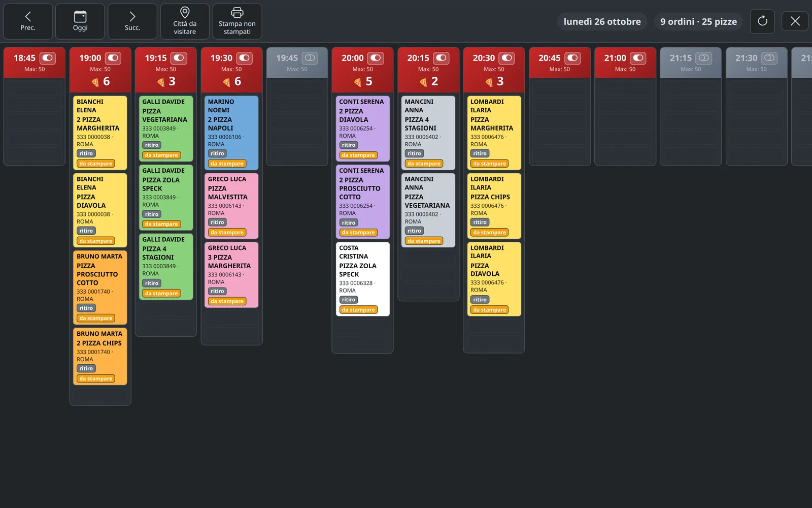Click 'ritiro' tag on Galli Davide Pizza 4 Stagioni
This screenshot has height=508, width=812.
pos(152,283)
